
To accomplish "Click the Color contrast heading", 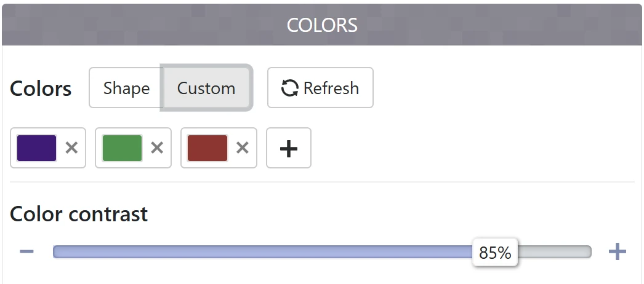I will tap(78, 213).
